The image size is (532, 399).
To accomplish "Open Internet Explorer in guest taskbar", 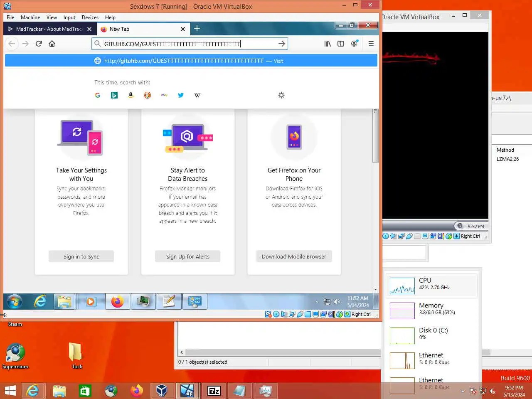I will point(40,301).
